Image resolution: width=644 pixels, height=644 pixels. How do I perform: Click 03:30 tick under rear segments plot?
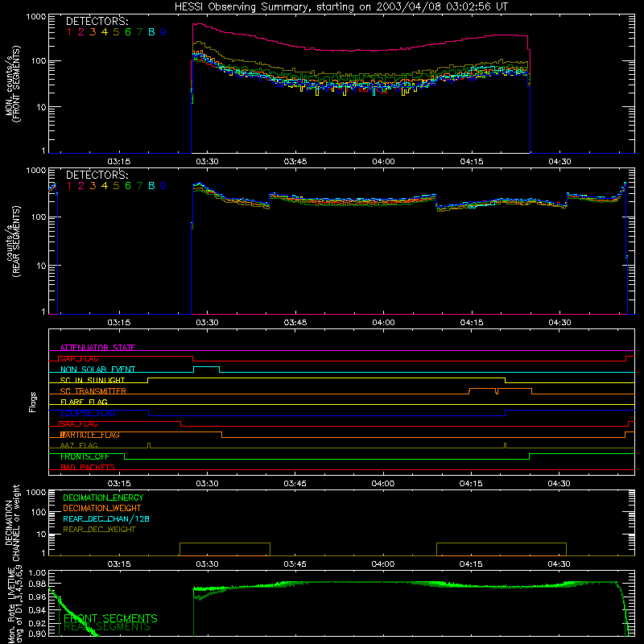[207, 323]
